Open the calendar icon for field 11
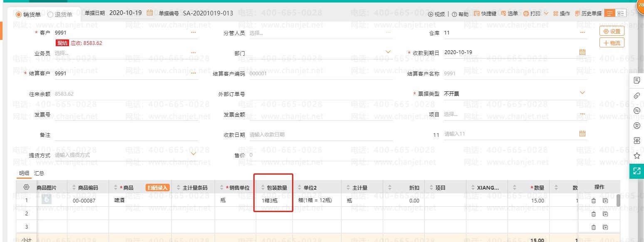 582,134
